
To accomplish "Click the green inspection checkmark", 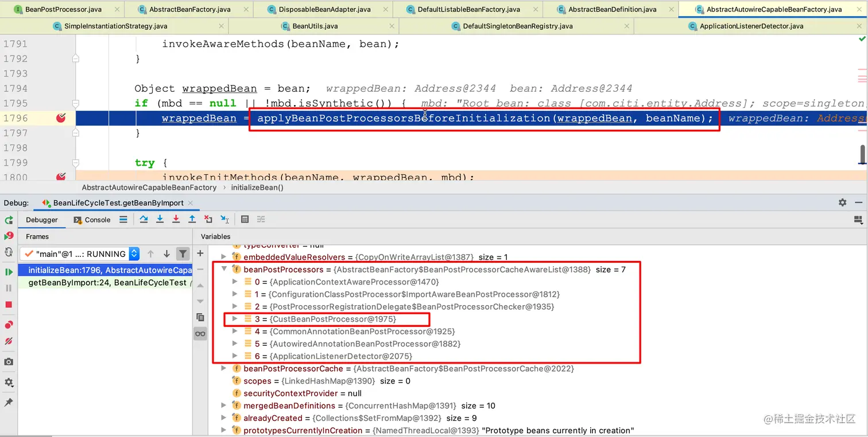I will 862,39.
